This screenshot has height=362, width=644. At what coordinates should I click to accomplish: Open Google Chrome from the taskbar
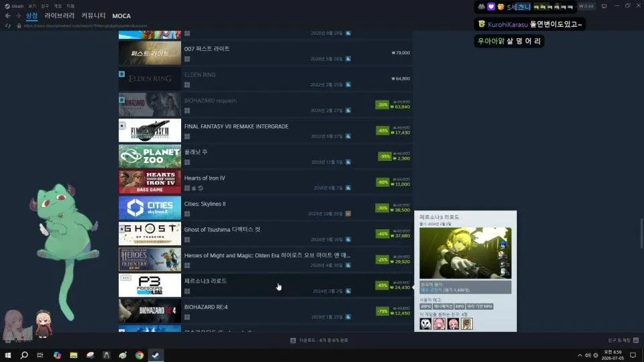click(x=140, y=355)
